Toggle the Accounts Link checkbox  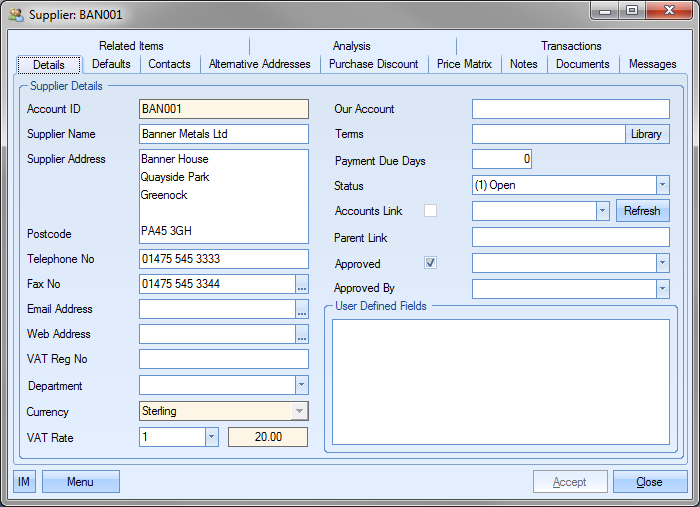coord(431,211)
